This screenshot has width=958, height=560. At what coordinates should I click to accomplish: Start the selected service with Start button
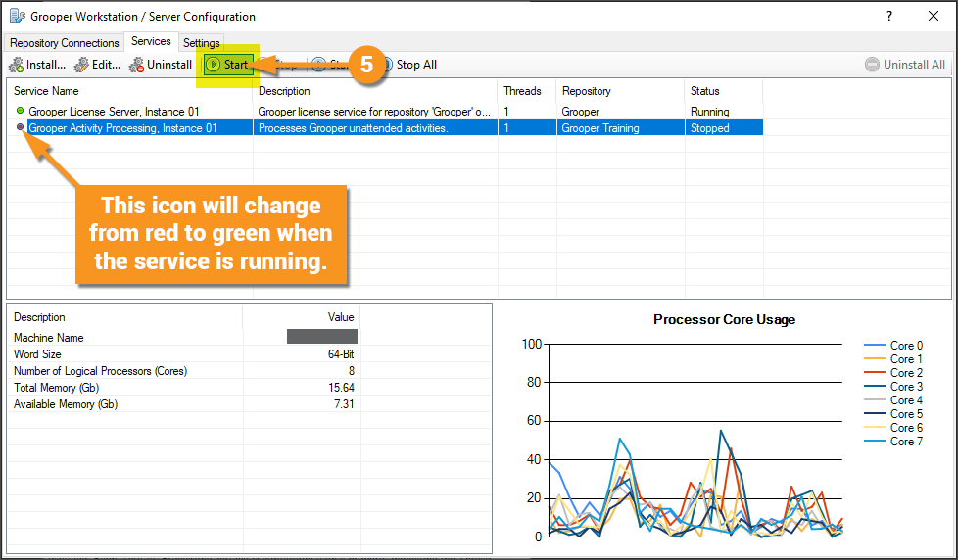click(228, 64)
